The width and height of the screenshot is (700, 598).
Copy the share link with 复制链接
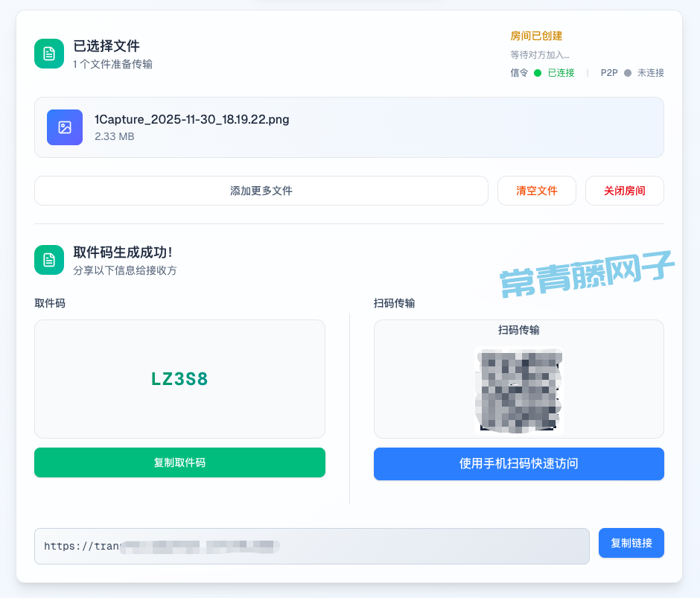click(631, 543)
